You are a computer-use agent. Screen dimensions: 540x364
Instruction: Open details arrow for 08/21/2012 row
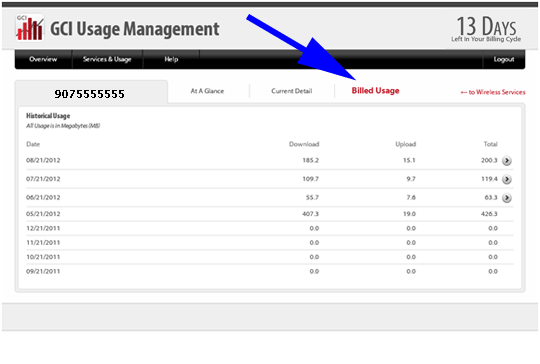click(506, 160)
